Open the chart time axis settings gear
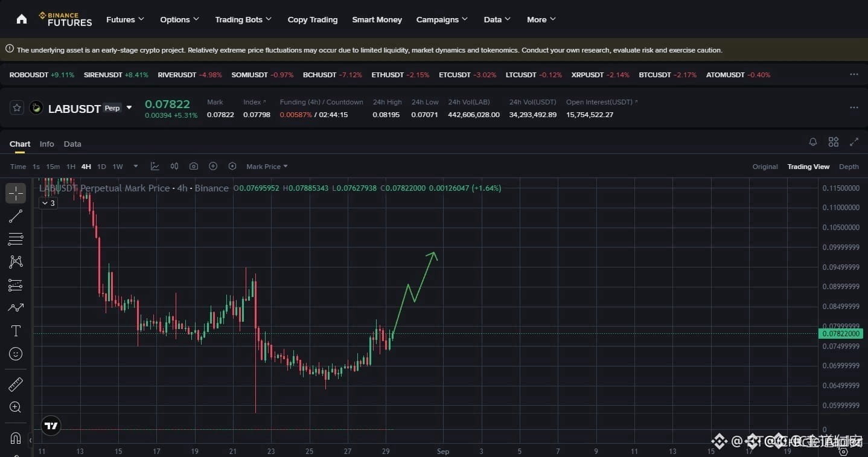The height and width of the screenshot is (457, 868). pos(844,452)
